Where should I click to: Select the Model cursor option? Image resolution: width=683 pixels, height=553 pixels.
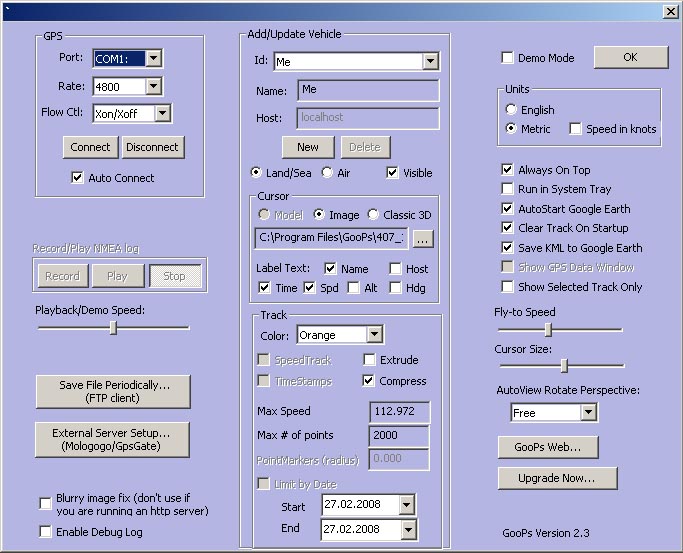[264, 214]
